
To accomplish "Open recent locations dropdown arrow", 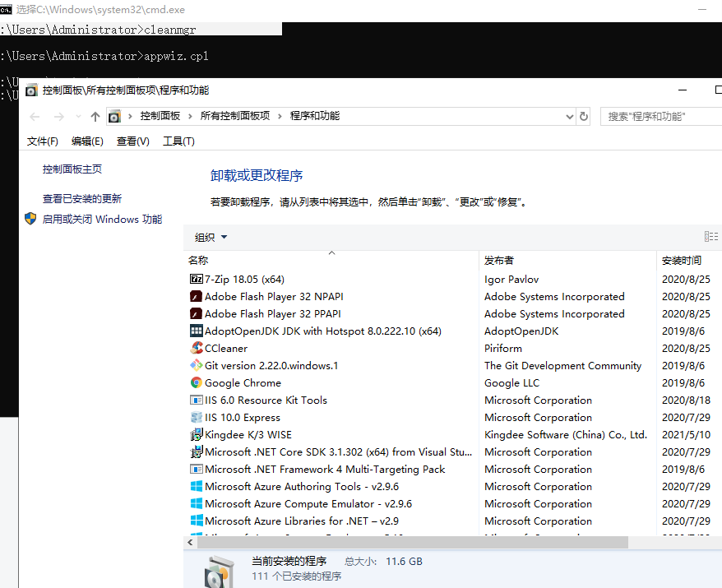I will coord(78,117).
